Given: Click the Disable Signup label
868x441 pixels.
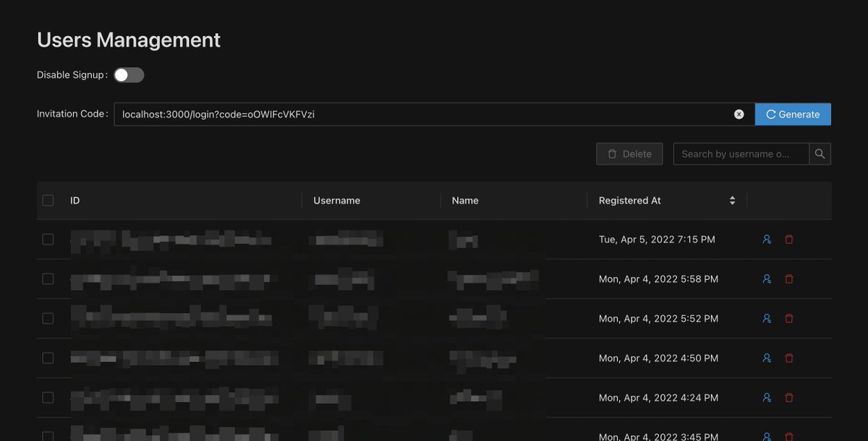Looking at the screenshot, I should (x=71, y=75).
